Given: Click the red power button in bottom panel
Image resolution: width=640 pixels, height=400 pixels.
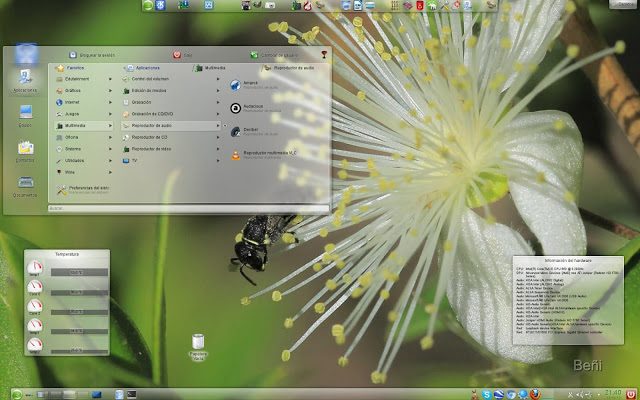Looking at the screenshot, I should click(630, 392).
